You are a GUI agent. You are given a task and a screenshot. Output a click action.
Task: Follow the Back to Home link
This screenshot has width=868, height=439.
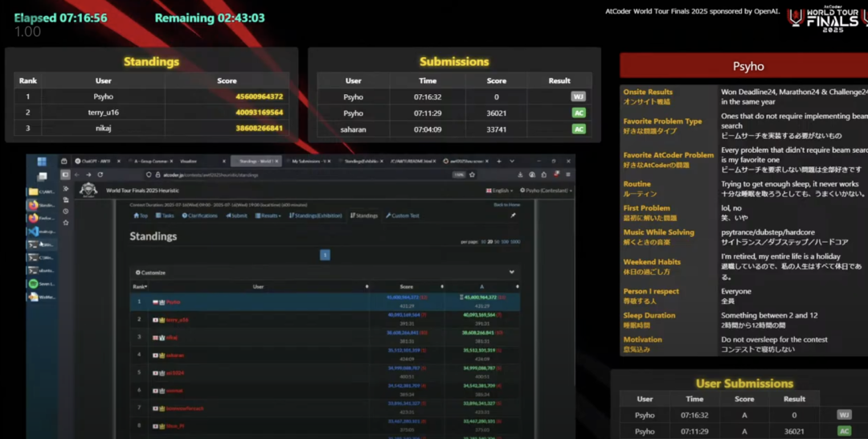pos(506,205)
